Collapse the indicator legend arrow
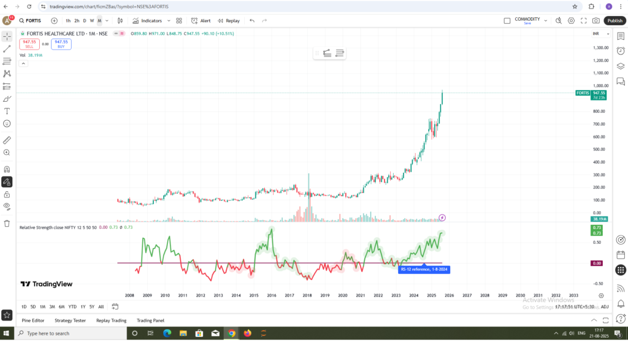 [23, 64]
